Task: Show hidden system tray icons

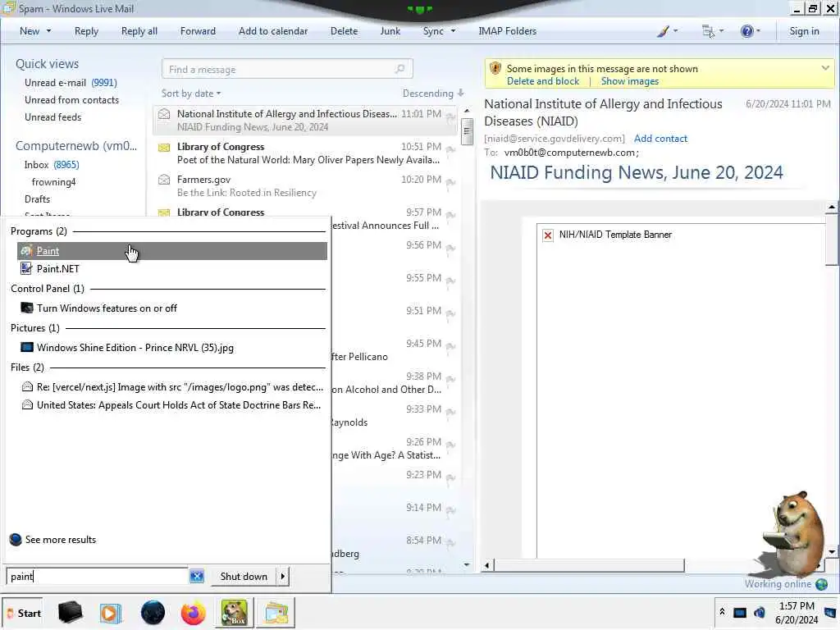Action: tap(722, 612)
